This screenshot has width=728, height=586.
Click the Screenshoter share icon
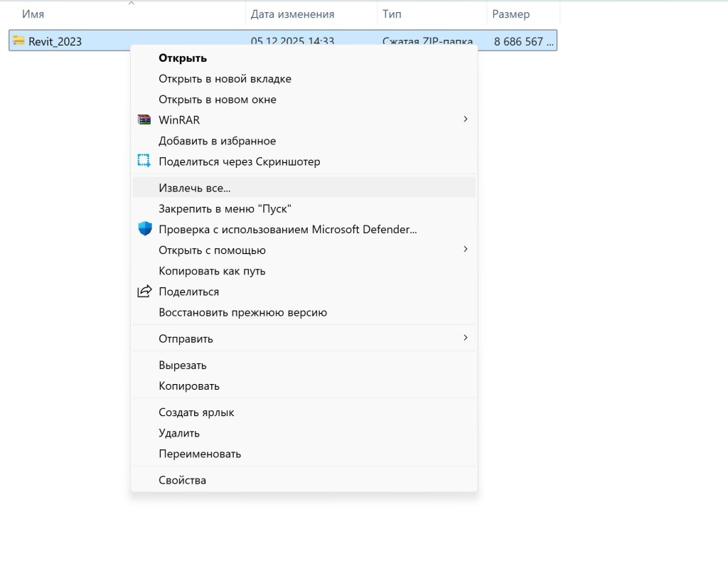144,161
